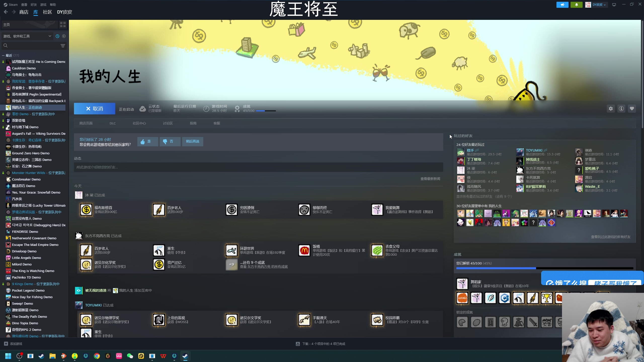Click 添加游戏 at bottom left

(x=13, y=344)
